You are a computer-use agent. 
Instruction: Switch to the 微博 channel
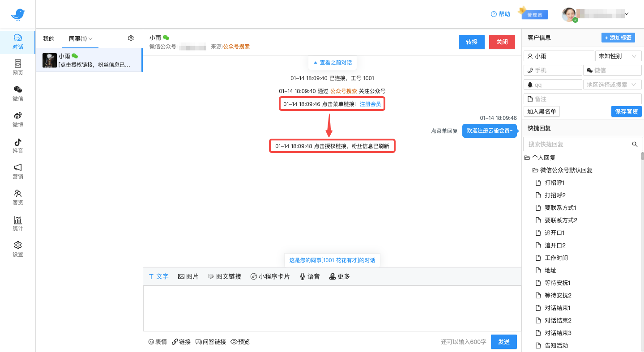click(17, 120)
